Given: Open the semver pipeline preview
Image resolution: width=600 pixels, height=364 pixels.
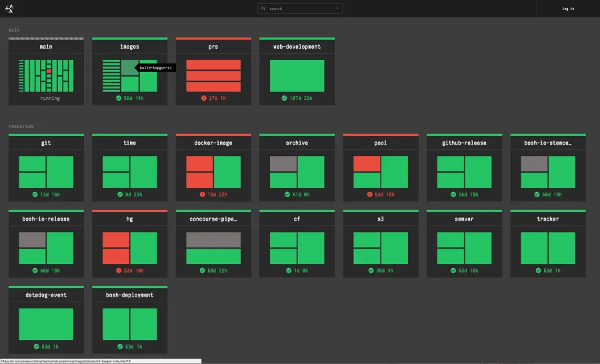Looking at the screenshot, I should coord(464,247).
